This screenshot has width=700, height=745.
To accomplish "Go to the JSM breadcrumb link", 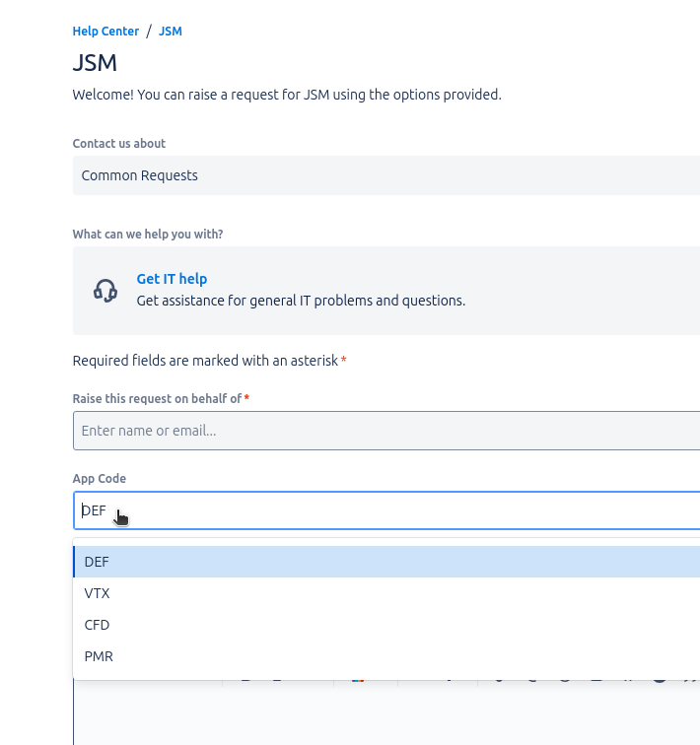I will (171, 32).
